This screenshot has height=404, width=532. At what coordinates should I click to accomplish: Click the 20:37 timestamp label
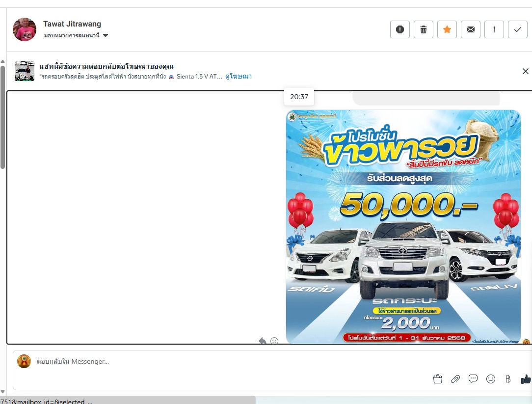pyautogui.click(x=299, y=97)
